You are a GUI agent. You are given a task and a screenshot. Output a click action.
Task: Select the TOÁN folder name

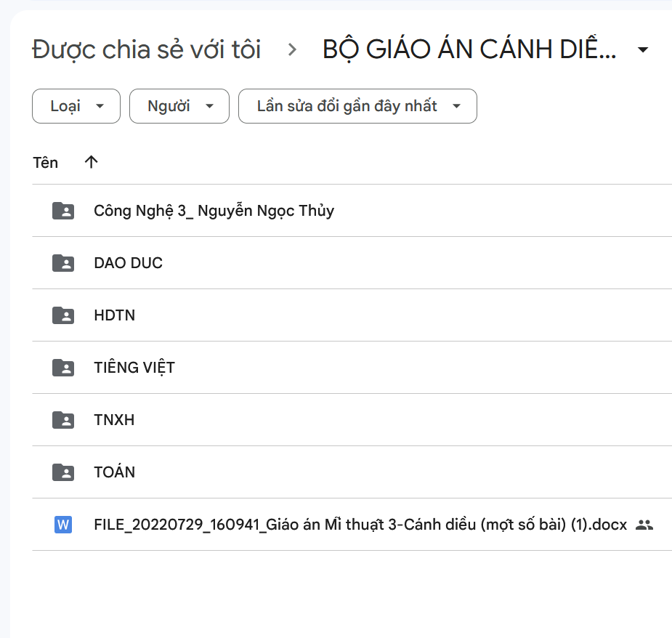tap(115, 472)
